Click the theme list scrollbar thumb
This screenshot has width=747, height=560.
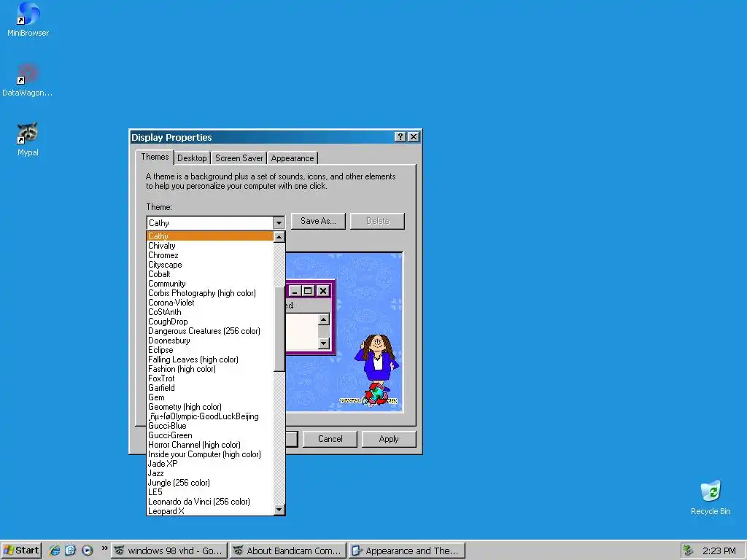coord(279,330)
